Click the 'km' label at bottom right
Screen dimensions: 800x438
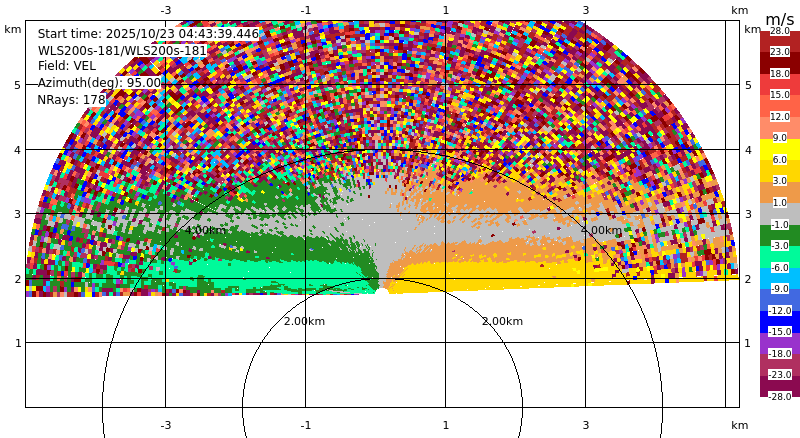[x=739, y=425]
